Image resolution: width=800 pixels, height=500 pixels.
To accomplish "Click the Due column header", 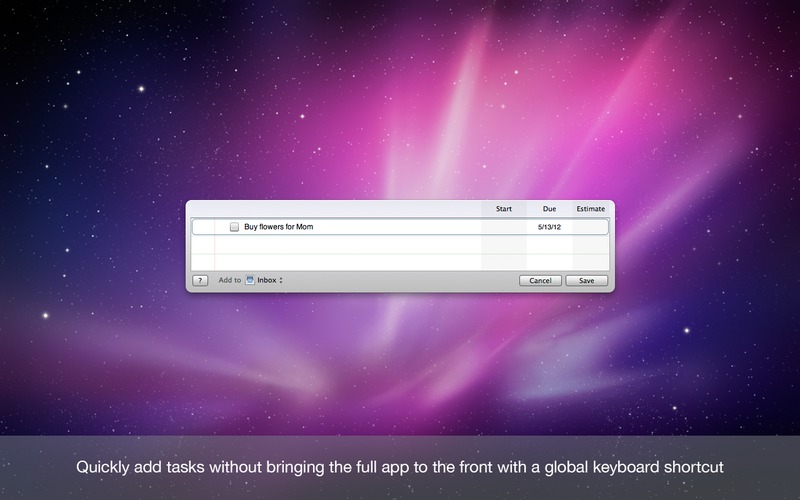I will click(549, 209).
